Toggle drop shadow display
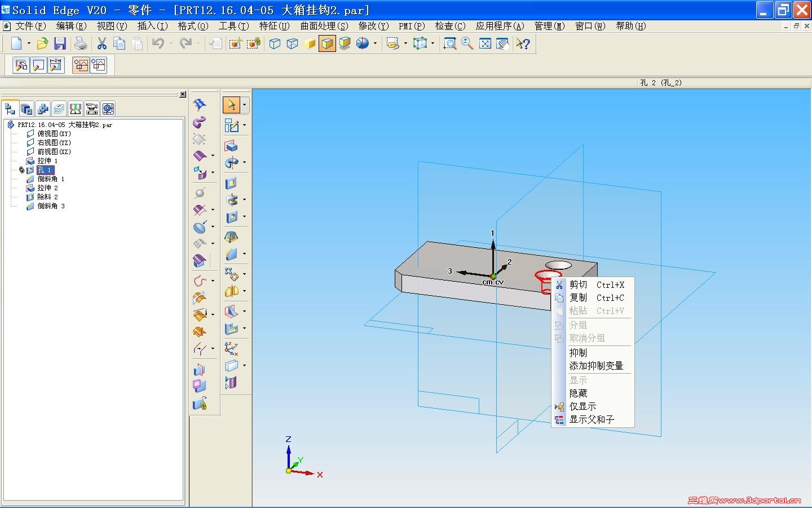Image resolution: width=812 pixels, height=508 pixels. coord(345,43)
